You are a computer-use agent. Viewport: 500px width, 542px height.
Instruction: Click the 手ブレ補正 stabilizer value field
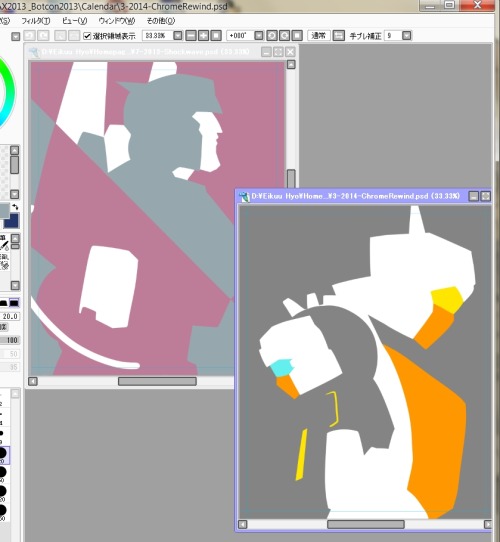(392, 36)
